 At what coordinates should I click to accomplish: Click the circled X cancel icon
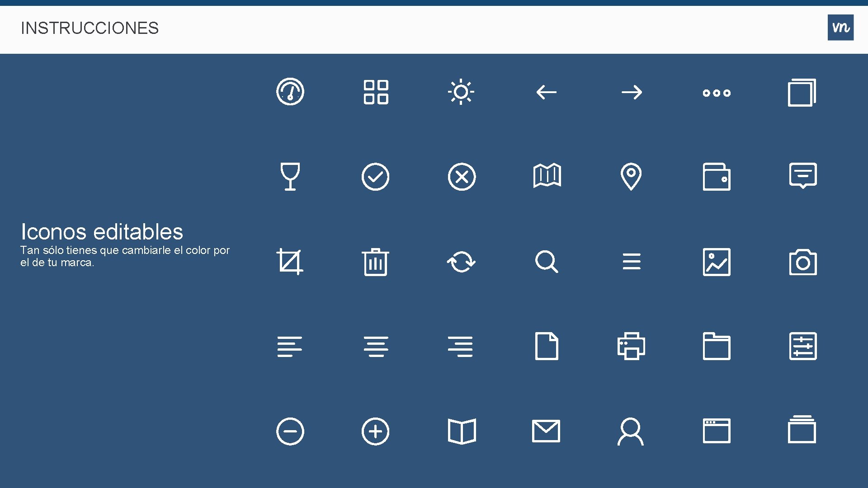pos(462,177)
